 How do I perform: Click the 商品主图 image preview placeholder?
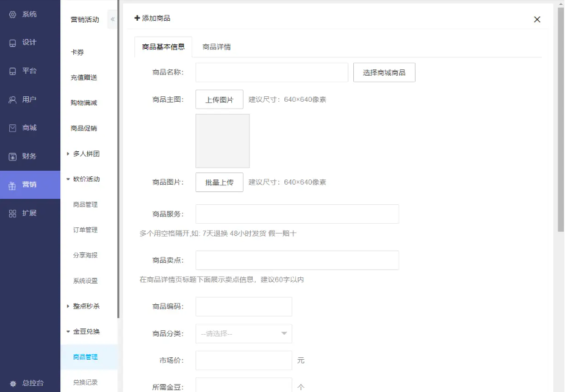pyautogui.click(x=223, y=141)
